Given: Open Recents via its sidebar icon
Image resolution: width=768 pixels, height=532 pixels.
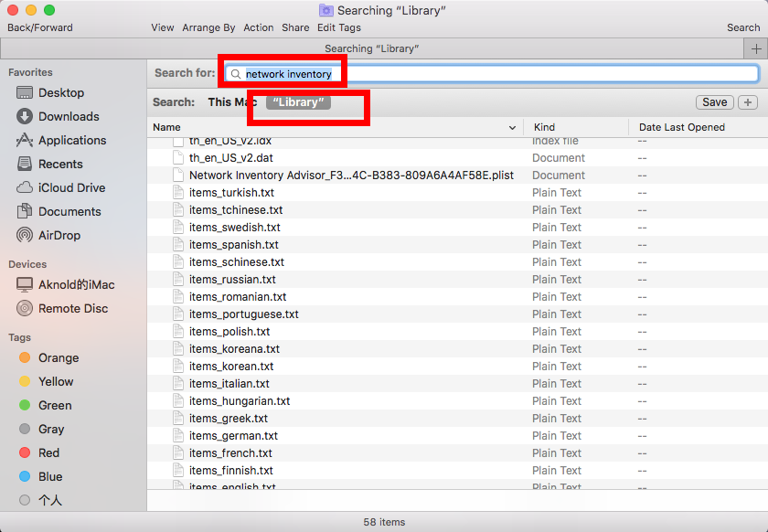Looking at the screenshot, I should [x=25, y=165].
